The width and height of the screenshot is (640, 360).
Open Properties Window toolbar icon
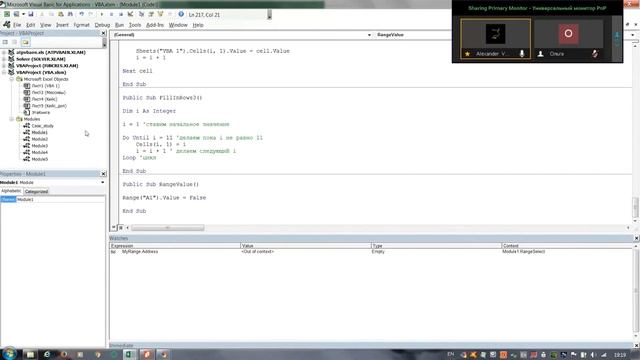(x=151, y=14)
